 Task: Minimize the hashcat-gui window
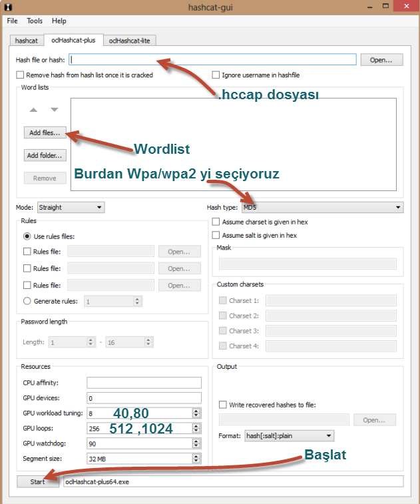(370, 7)
